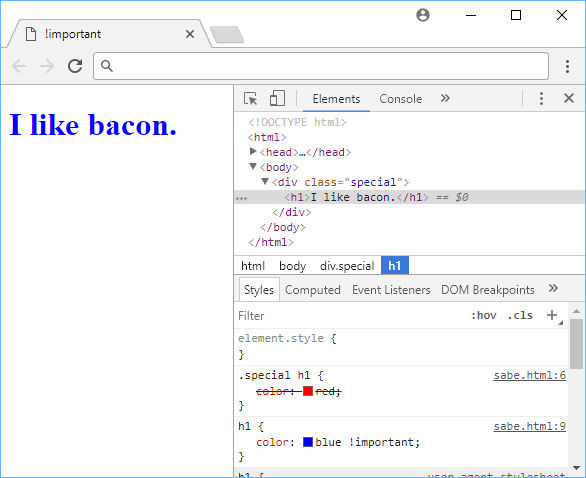Open DevTools customize menu (three dots)
The image size is (586, 478).
[541, 99]
